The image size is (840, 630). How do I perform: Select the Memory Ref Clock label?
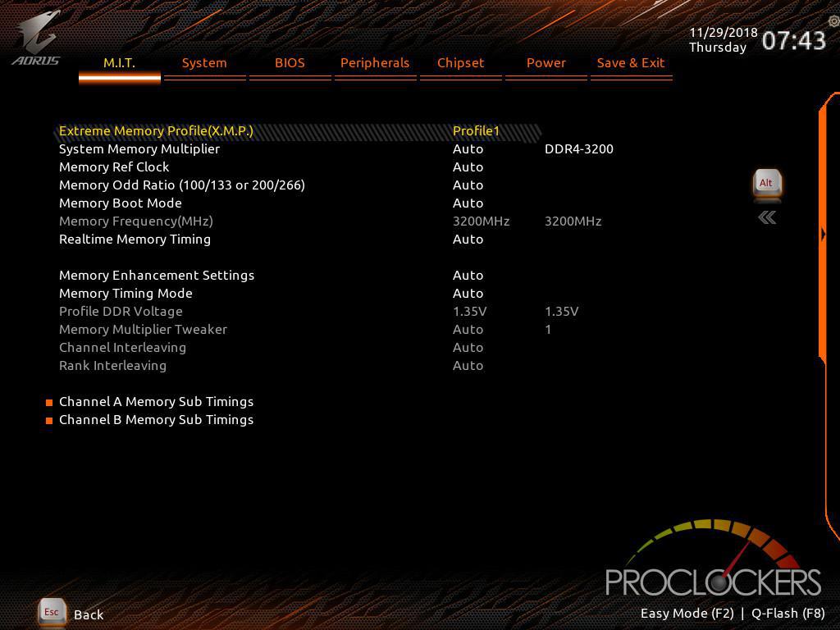[x=114, y=167]
